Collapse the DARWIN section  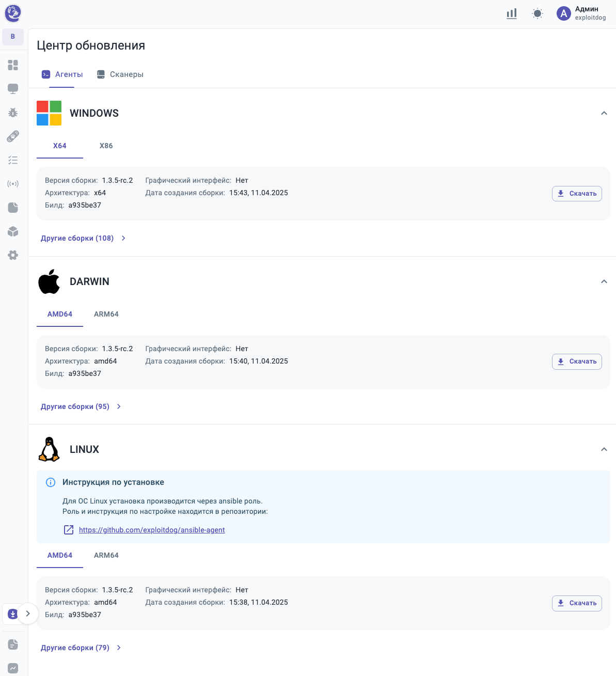pos(604,281)
